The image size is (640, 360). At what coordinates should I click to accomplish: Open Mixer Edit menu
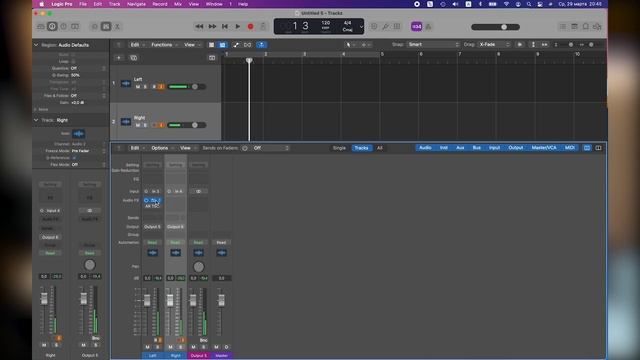click(x=137, y=148)
